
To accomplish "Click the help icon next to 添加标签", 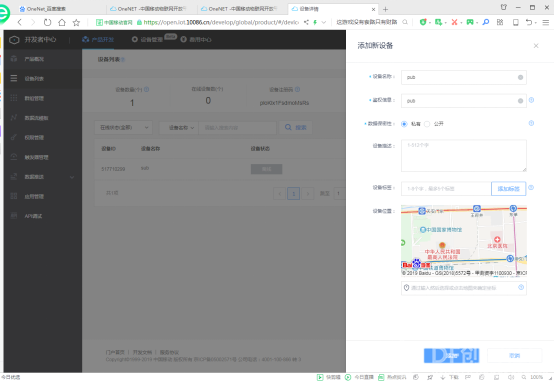I will click(531, 187).
